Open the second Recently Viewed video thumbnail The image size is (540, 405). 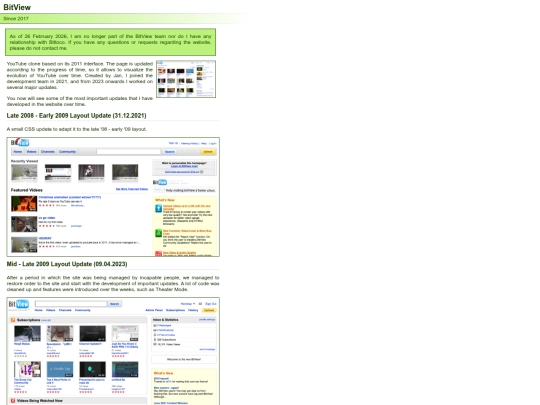(58, 172)
